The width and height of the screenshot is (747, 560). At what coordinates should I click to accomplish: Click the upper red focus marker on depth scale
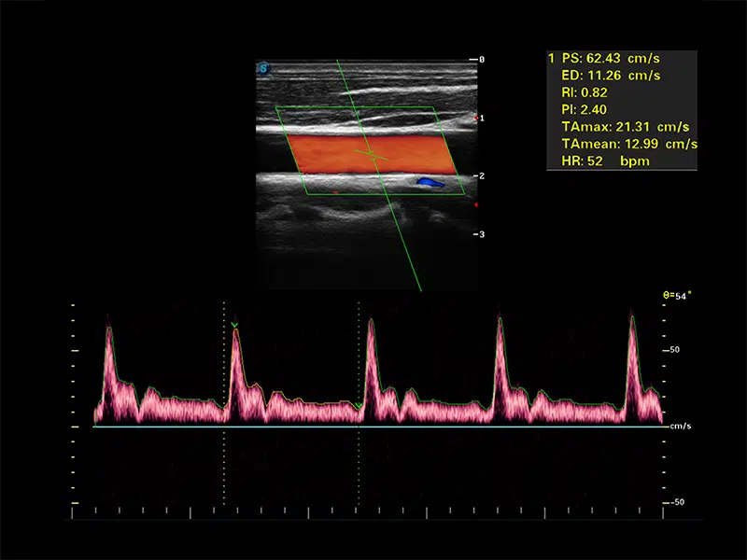(475, 119)
